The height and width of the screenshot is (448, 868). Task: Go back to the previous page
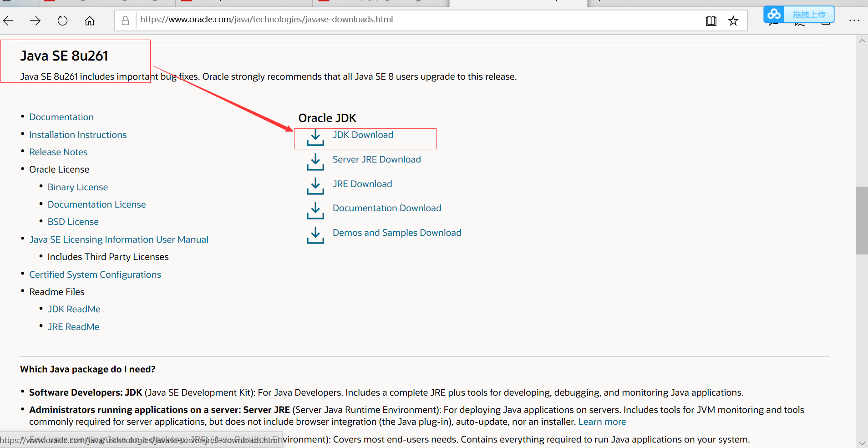click(x=8, y=20)
